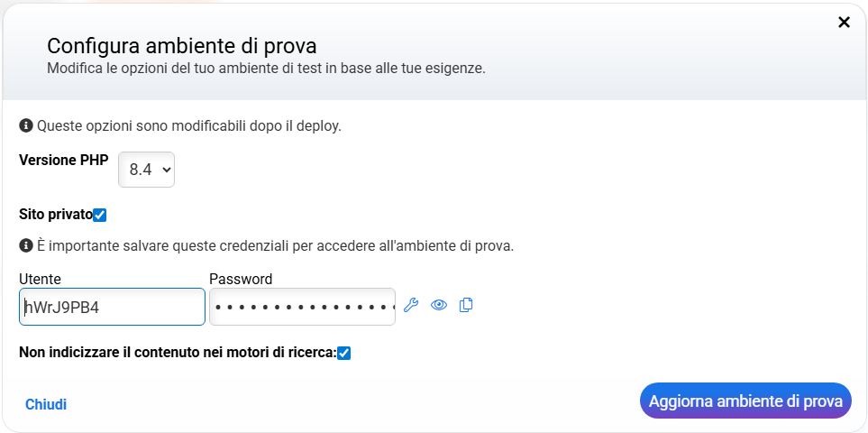The image size is (868, 433).
Task: Generate a new password with the wrench icon
Action: (411, 305)
